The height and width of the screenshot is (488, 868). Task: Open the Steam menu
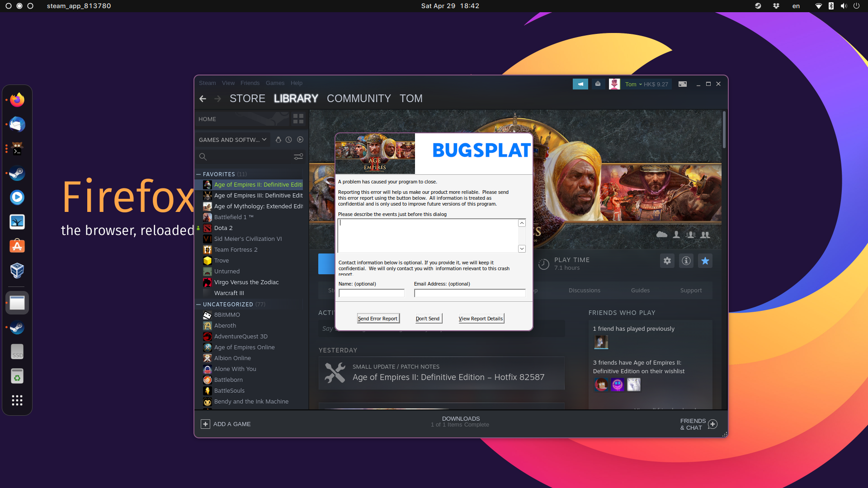pos(208,83)
